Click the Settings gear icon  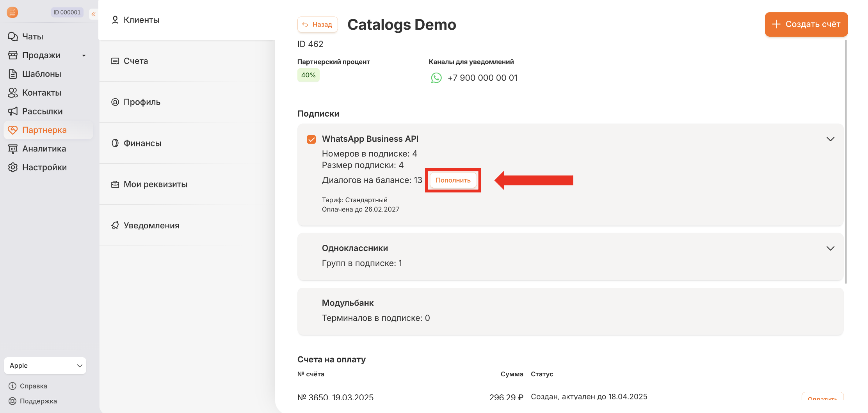click(x=13, y=167)
